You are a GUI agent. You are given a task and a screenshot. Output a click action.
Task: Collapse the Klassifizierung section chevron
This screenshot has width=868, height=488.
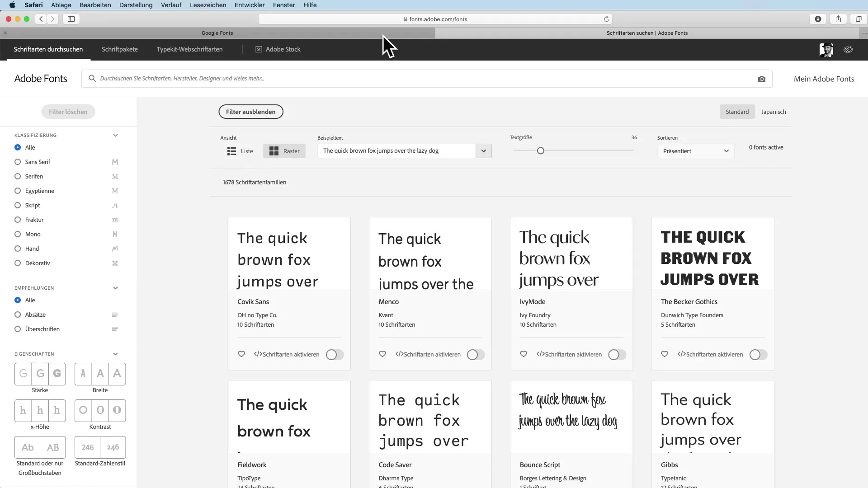coord(115,135)
